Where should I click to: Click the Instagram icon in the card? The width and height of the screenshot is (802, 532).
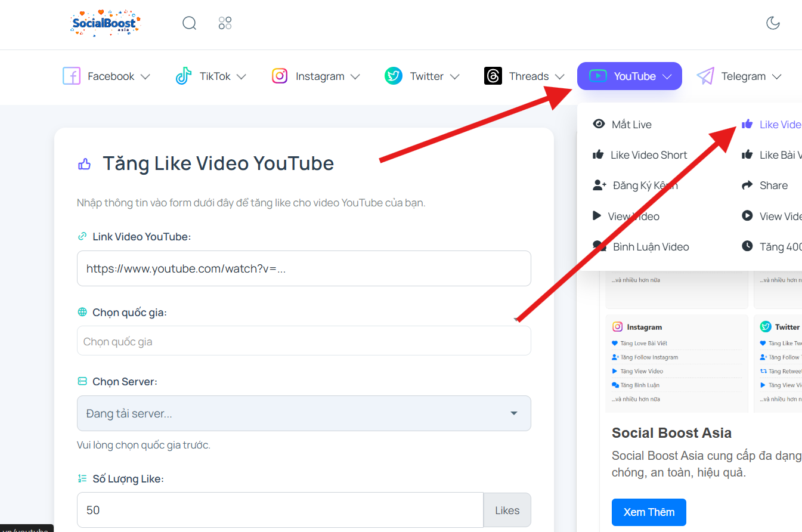point(618,327)
